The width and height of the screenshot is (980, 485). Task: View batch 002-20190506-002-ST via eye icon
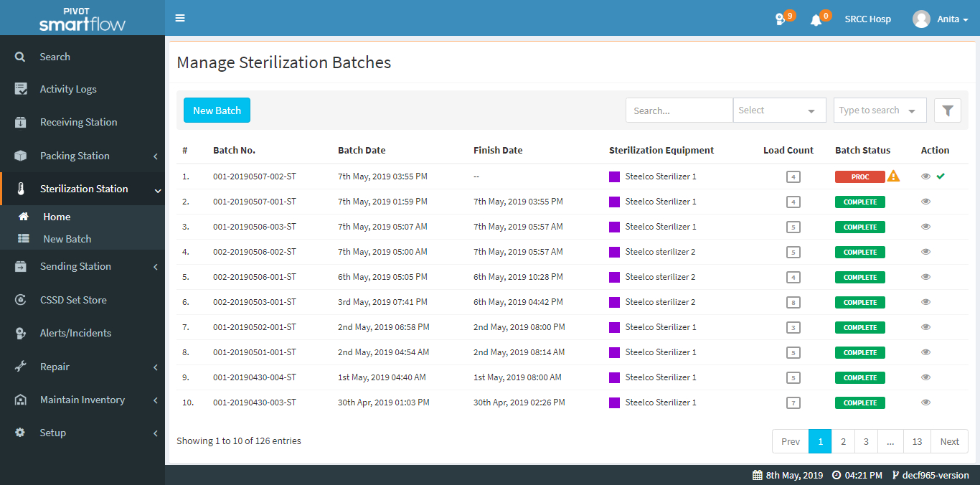click(x=926, y=251)
